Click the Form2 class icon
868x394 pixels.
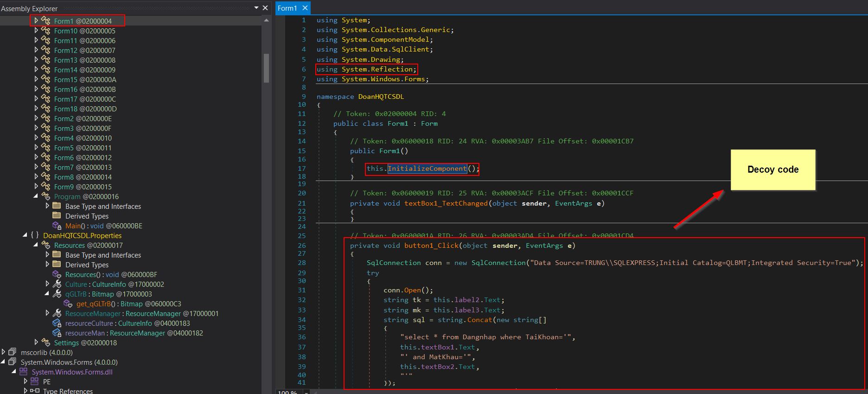pos(45,118)
